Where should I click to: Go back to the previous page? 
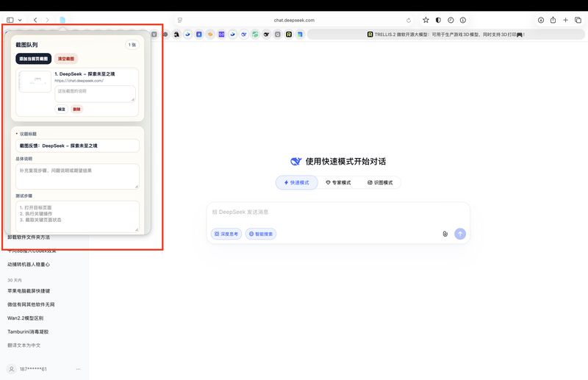(x=35, y=20)
